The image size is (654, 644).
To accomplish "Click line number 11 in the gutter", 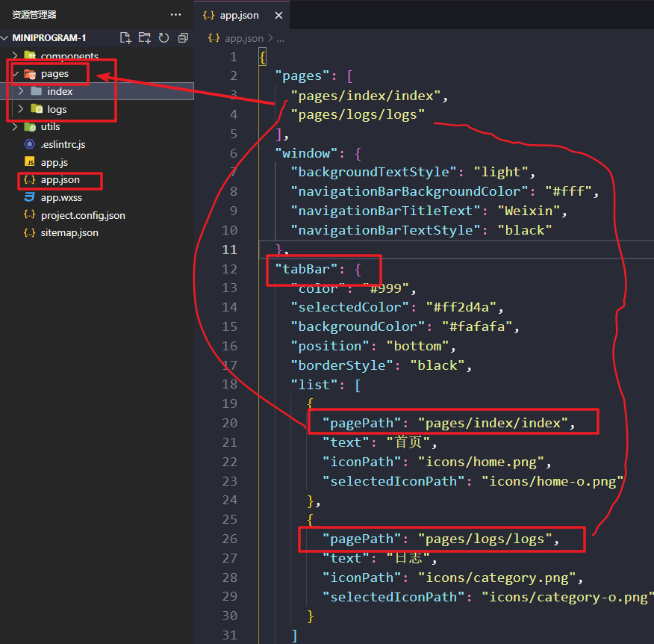I will (x=229, y=250).
